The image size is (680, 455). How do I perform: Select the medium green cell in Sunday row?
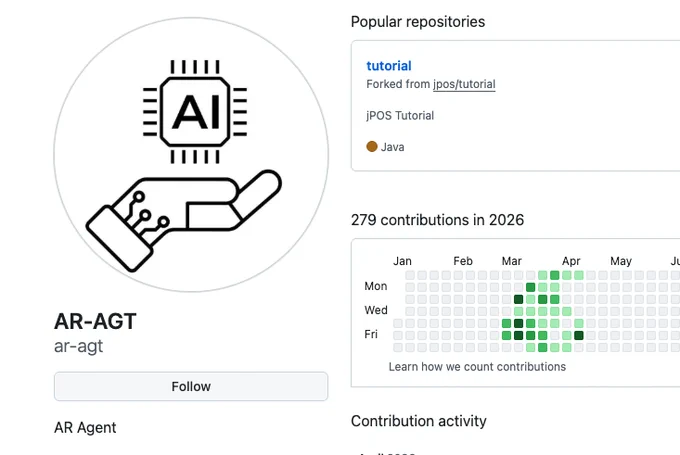coord(554,275)
